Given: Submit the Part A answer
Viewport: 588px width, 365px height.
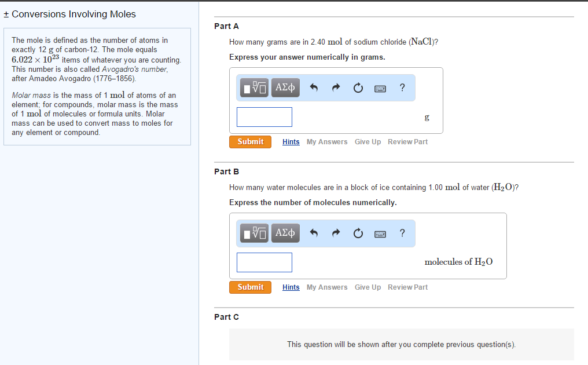Looking at the screenshot, I should coord(250,141).
